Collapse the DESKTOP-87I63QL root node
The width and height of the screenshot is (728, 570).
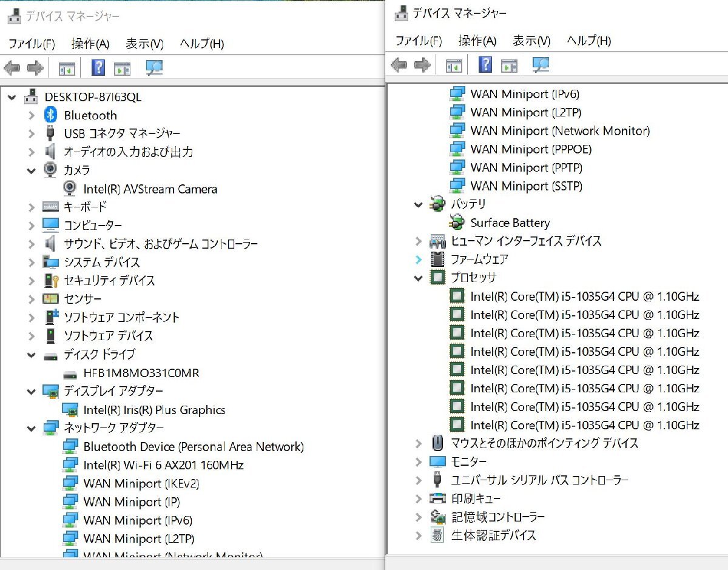pyautogui.click(x=12, y=97)
